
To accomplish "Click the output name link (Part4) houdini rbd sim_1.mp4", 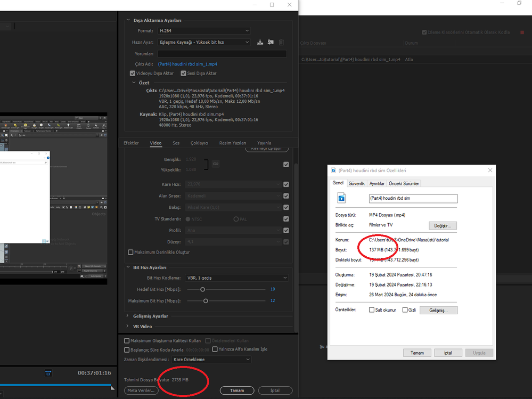I will click(187, 64).
